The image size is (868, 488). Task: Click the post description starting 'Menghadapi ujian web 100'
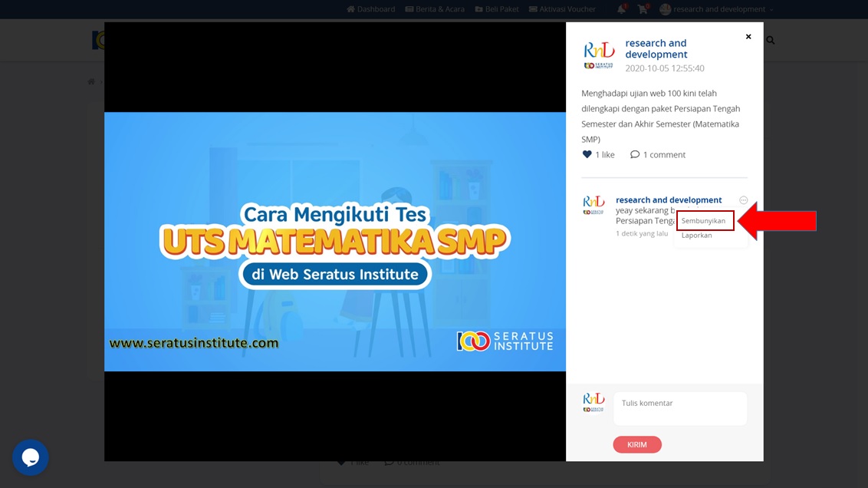coord(661,117)
